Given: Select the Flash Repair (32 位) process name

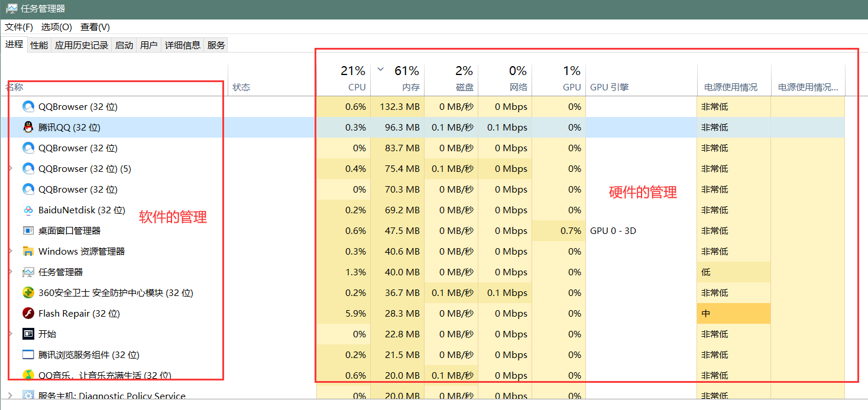Looking at the screenshot, I should click(x=79, y=314).
